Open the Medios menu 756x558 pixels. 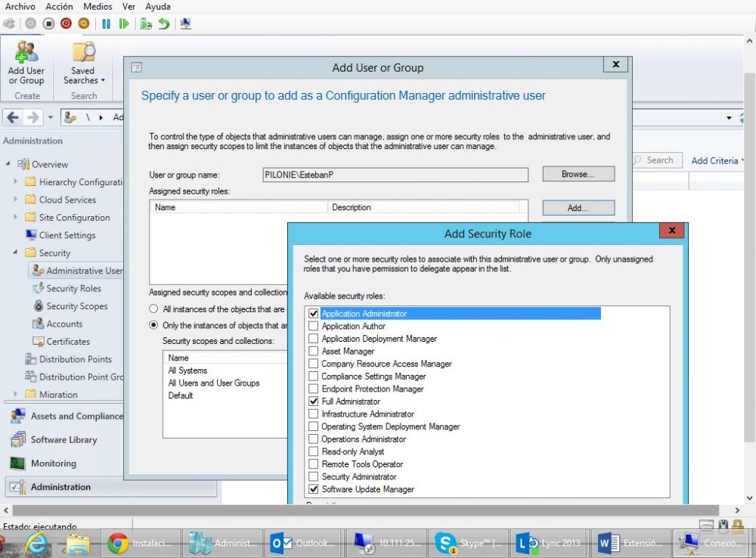[x=98, y=6]
